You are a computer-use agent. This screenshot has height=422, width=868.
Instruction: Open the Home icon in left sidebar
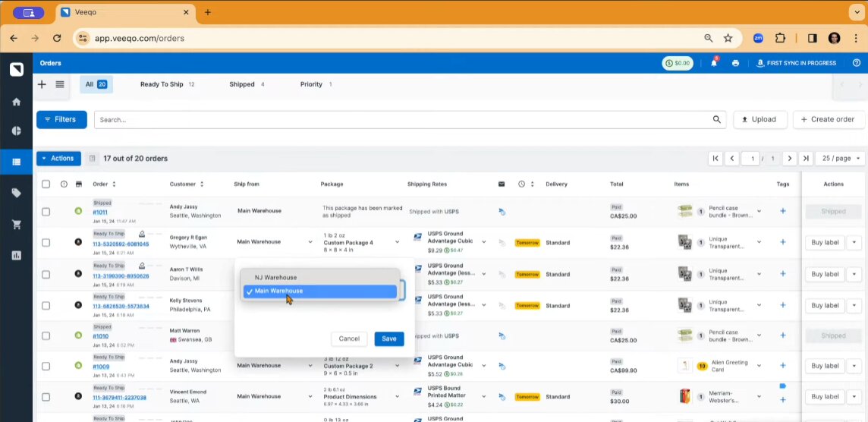[16, 102]
